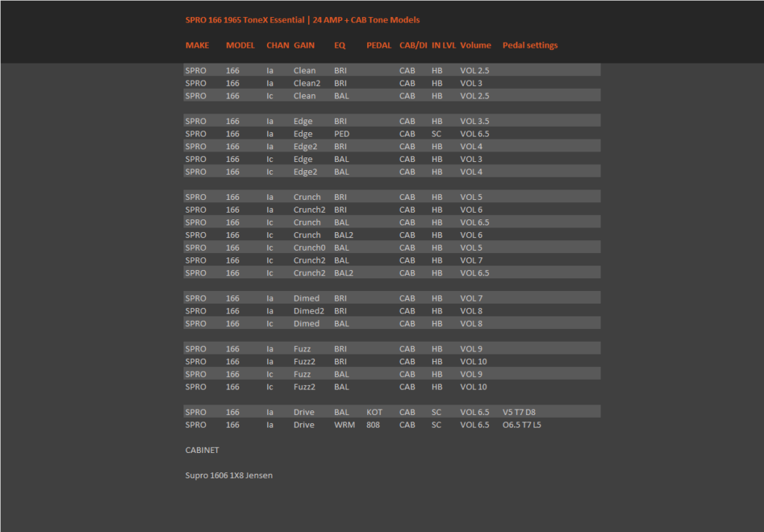Select the CAB/DI column header
Image resolution: width=764 pixels, height=532 pixels.
click(x=413, y=46)
